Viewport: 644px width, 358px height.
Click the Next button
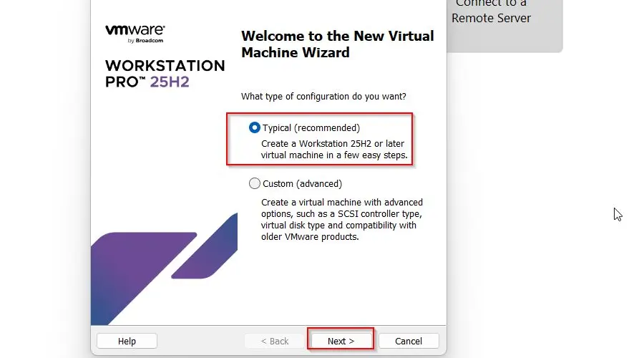point(341,341)
